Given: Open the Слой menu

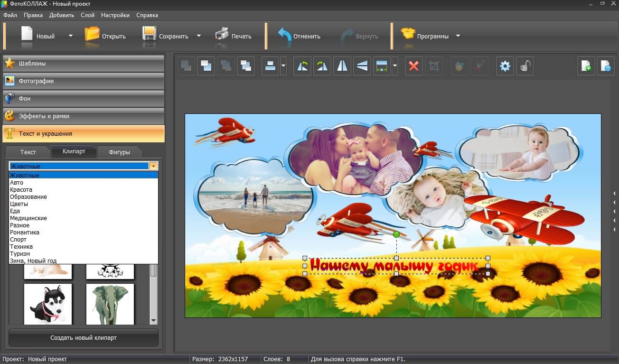Looking at the screenshot, I should 87,15.
